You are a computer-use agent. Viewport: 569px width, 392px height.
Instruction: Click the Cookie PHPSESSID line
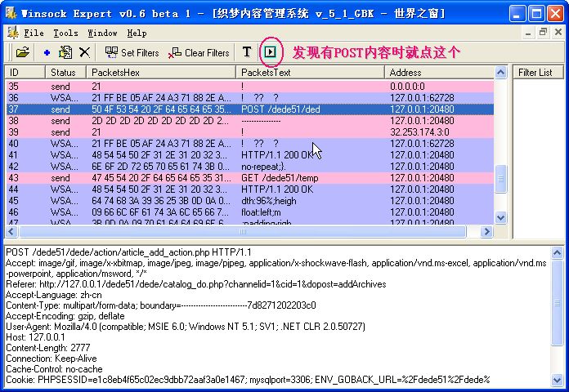(x=248, y=380)
